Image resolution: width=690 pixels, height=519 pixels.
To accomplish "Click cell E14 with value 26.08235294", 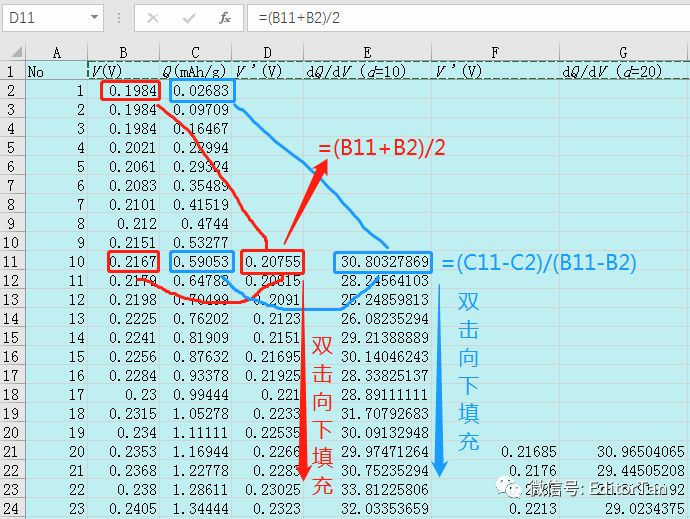I will point(367,319).
